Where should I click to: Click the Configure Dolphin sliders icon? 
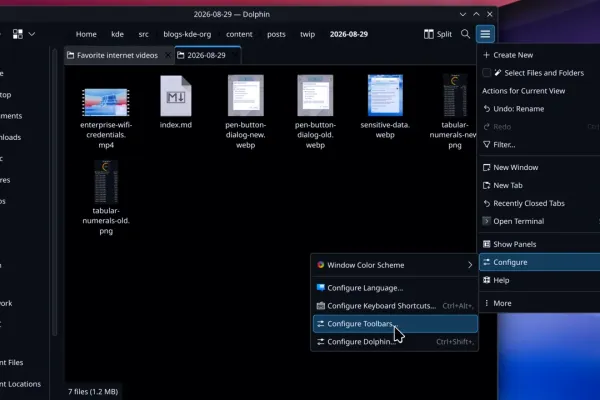321,342
